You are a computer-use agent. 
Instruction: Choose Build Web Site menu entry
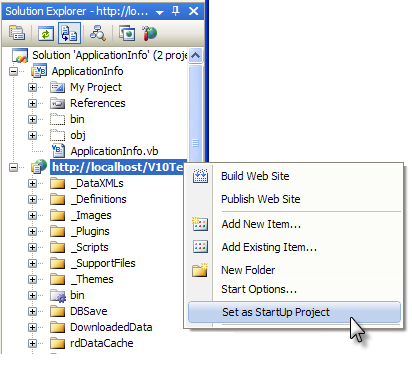coord(255,176)
